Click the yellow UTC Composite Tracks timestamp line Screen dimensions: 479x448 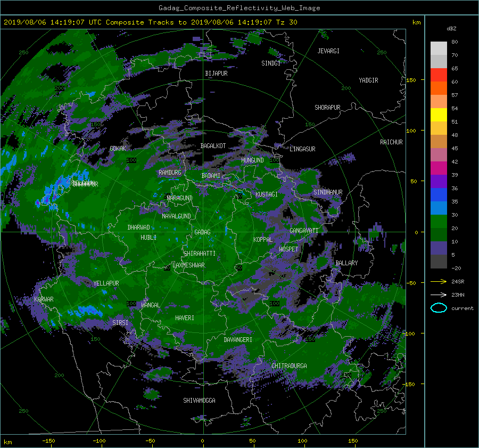[150, 22]
